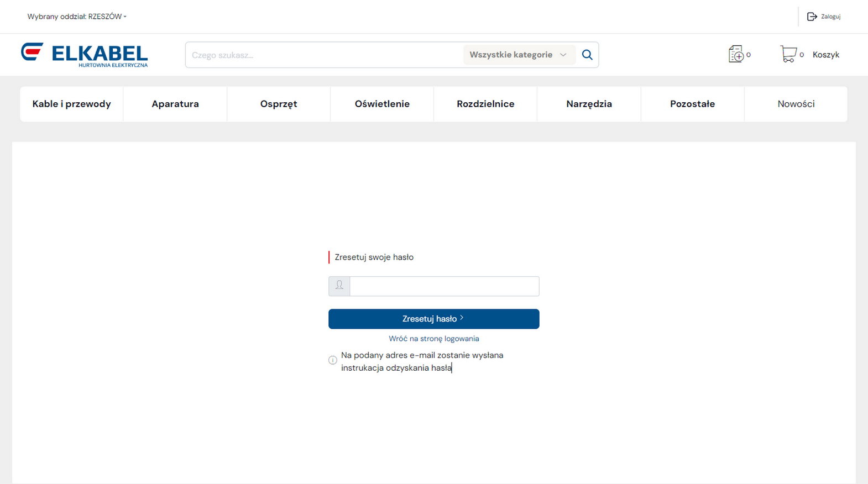Click the info icon near e-mail instruction
Image resolution: width=868 pixels, height=484 pixels.
[332, 360]
